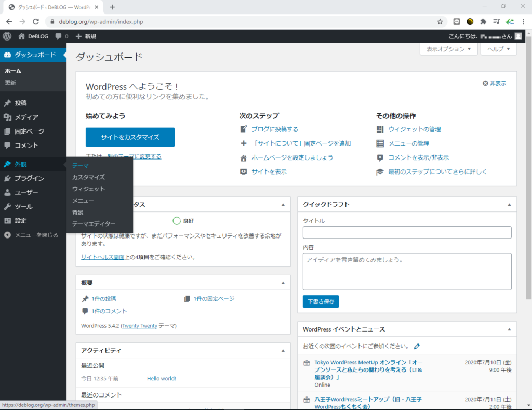
Task: Click the user avatar in admin bar
Action: [x=518, y=36]
